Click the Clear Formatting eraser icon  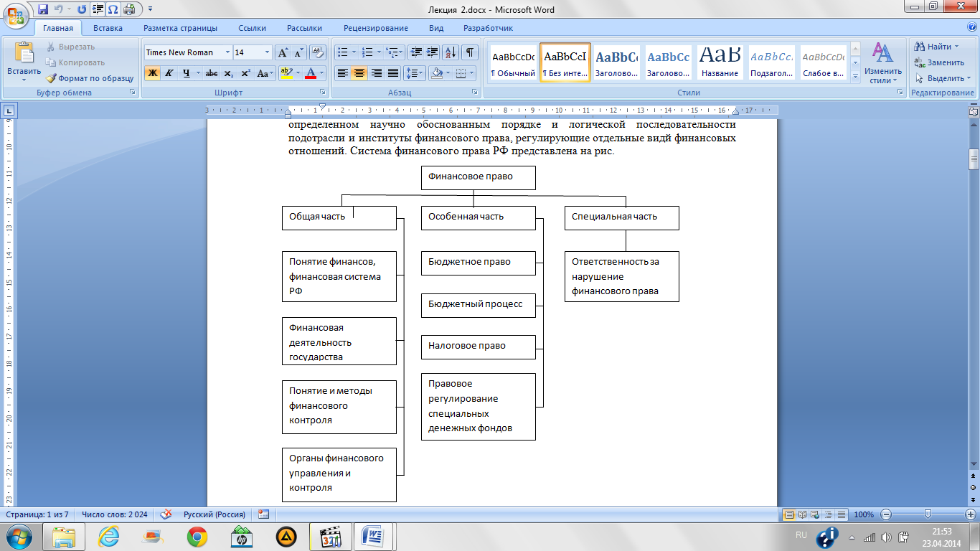[x=318, y=52]
